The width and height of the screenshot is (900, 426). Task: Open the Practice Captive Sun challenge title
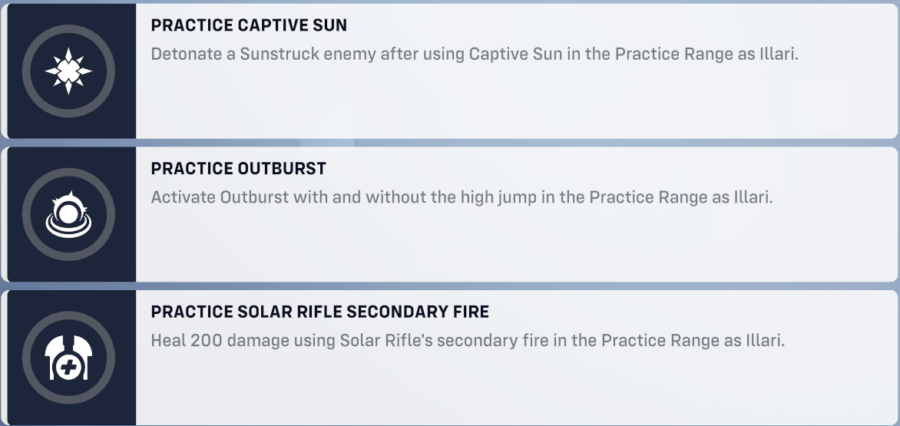pos(249,25)
